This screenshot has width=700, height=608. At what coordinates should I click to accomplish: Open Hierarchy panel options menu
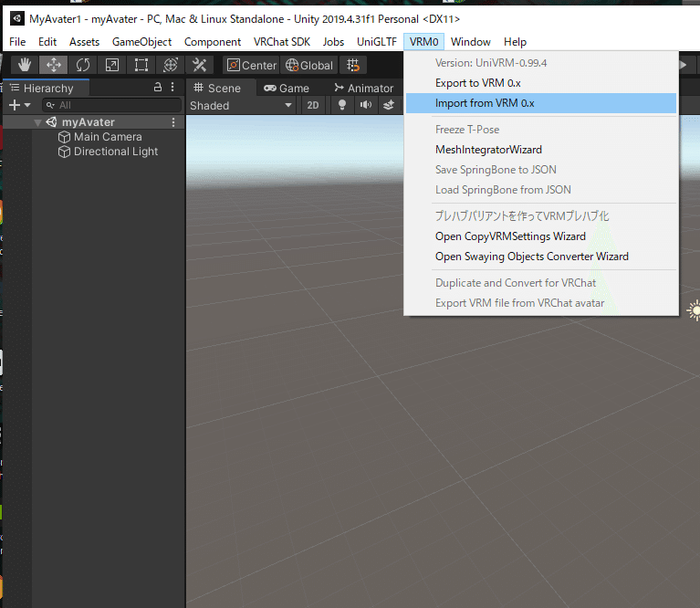point(172,87)
